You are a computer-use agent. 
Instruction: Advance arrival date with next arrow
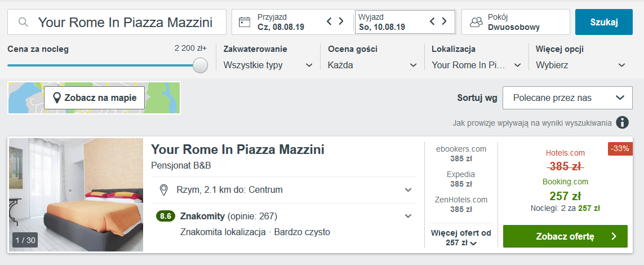click(341, 21)
